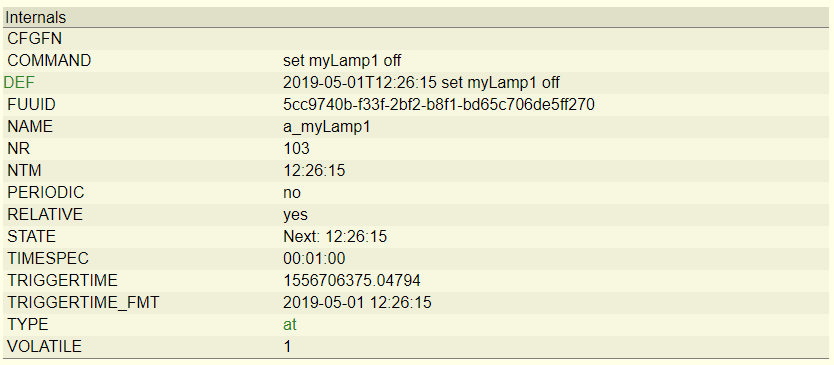
Task: Select the TRIGGERTIME numeric value
Action: [x=352, y=280]
